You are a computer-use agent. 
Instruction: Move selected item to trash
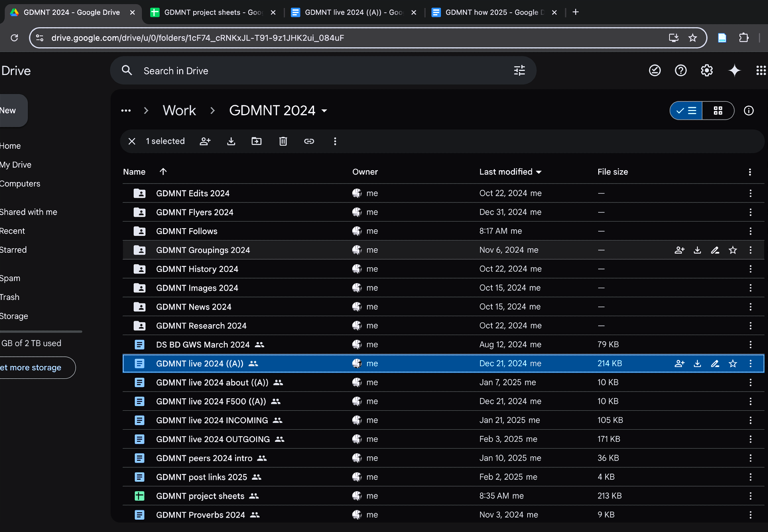pos(283,141)
